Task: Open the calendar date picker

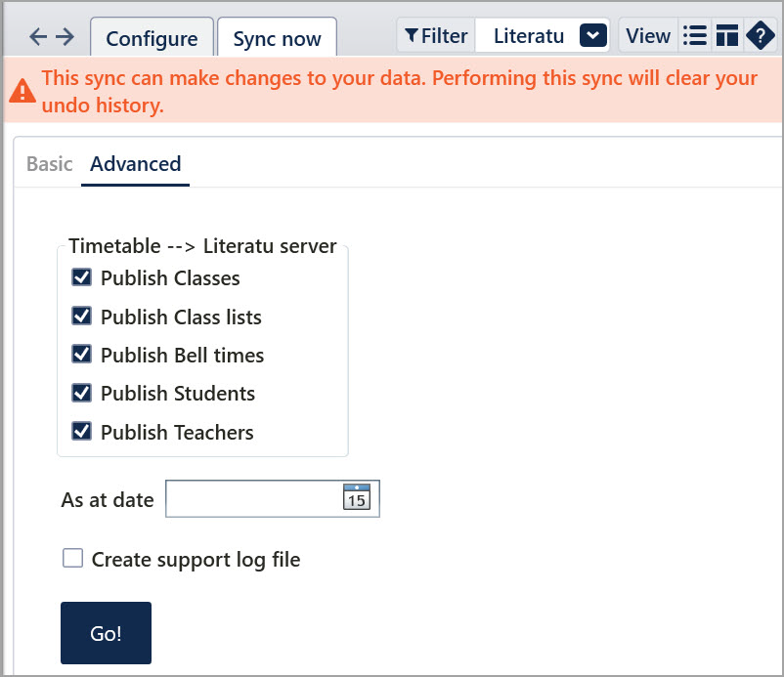Action: (357, 498)
